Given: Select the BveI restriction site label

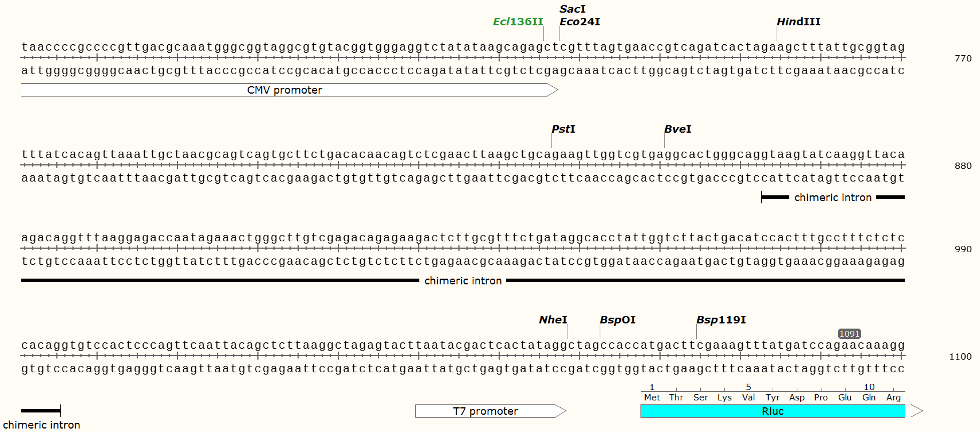Looking at the screenshot, I should 677,129.
